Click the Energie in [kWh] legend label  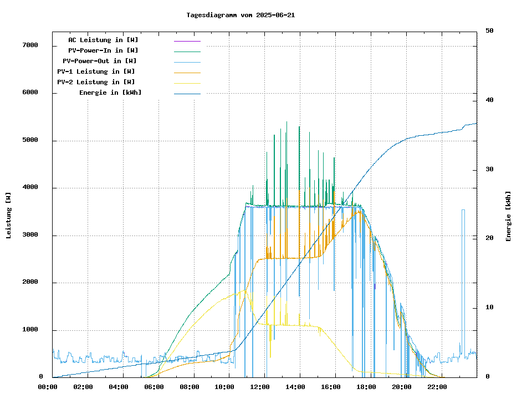110,93
